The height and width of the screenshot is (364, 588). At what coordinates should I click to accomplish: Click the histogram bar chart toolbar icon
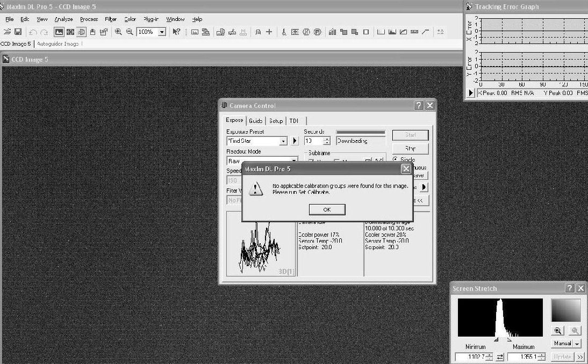(x=332, y=32)
